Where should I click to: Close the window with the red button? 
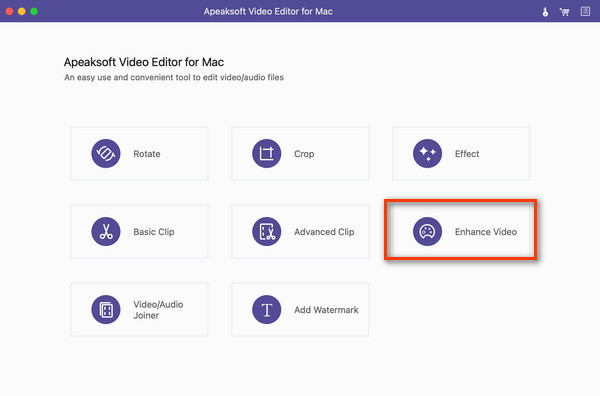coord(10,11)
